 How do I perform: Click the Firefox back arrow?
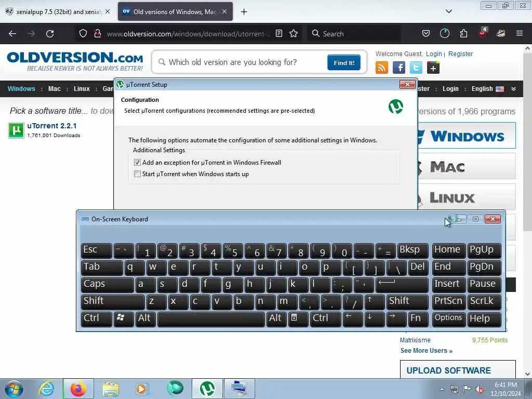pos(12,34)
